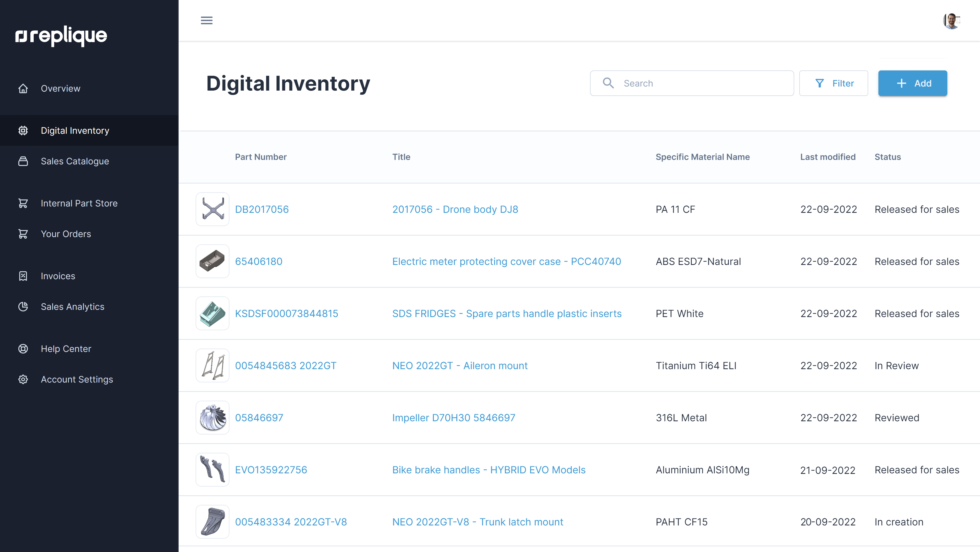Screen dimensions: 980x552
Task: Click the Sales Analytics pie chart icon
Action: click(x=23, y=307)
